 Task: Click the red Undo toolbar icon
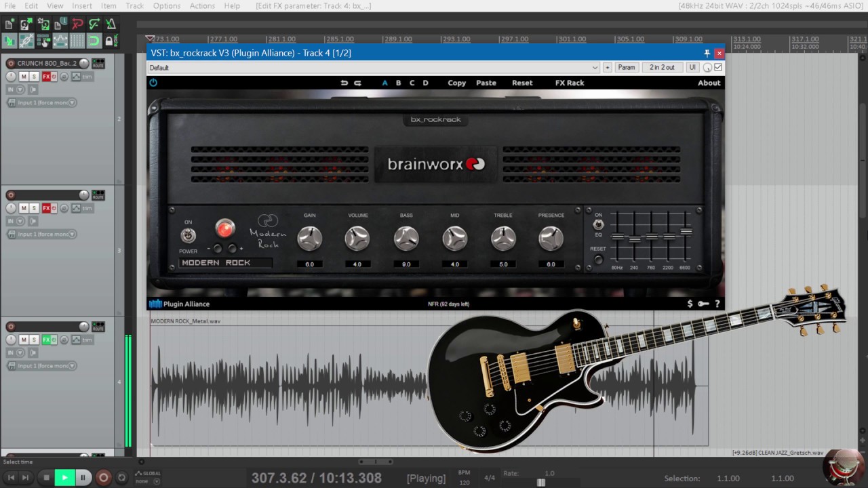pos(77,24)
